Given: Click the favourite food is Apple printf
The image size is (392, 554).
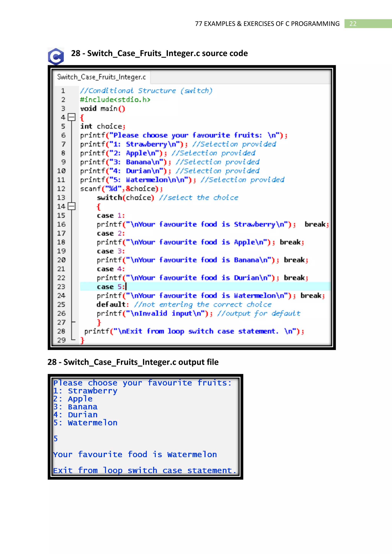Looking at the screenshot, I should [x=186, y=242].
